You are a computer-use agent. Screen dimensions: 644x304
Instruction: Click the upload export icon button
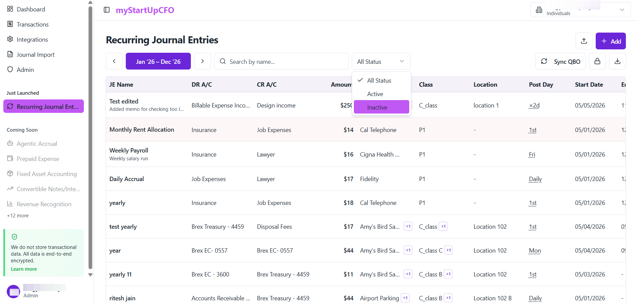click(584, 41)
